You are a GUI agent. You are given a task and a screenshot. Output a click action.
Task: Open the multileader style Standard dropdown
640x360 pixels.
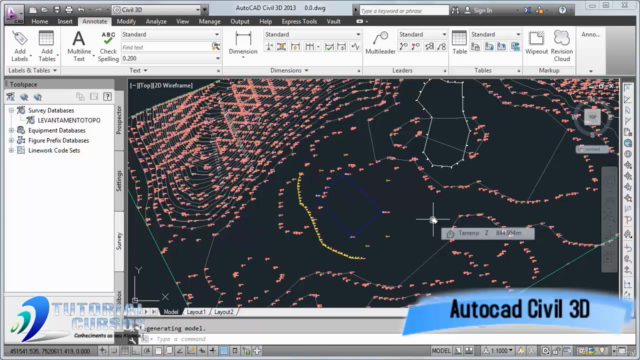422,34
